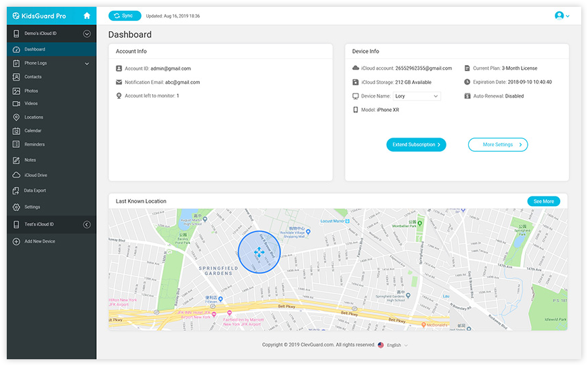Click the KidsGuard Pro brand name
Image resolution: width=588 pixels, height=366 pixels.
click(x=43, y=16)
